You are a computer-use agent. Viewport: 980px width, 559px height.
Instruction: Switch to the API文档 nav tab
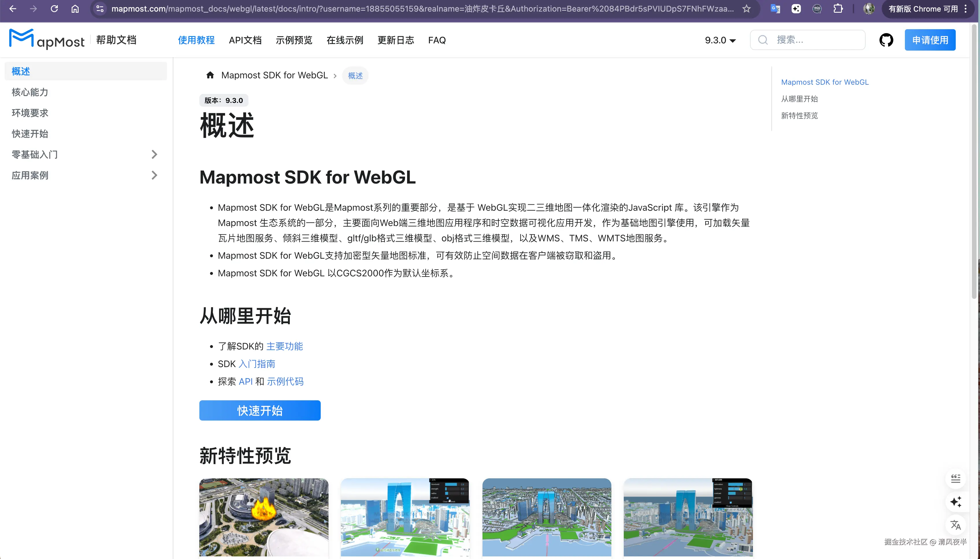(x=245, y=40)
